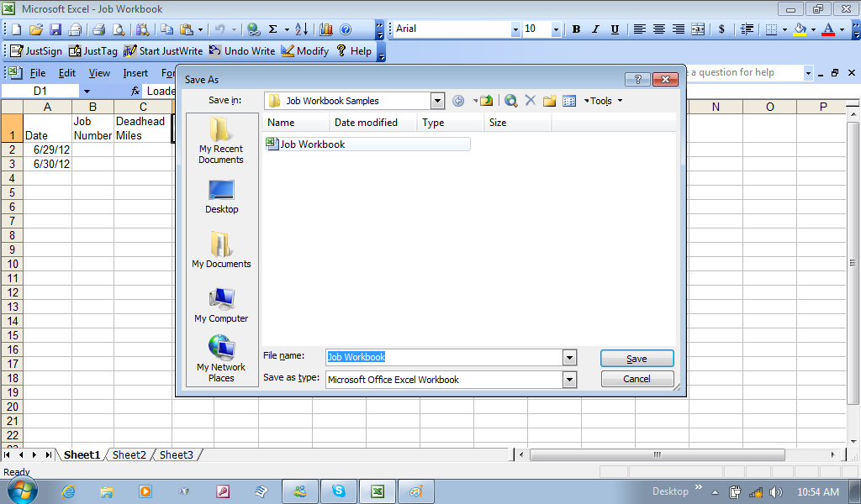Open the Views menu icon in dialog
Screen dimensions: 861x504
click(569, 101)
